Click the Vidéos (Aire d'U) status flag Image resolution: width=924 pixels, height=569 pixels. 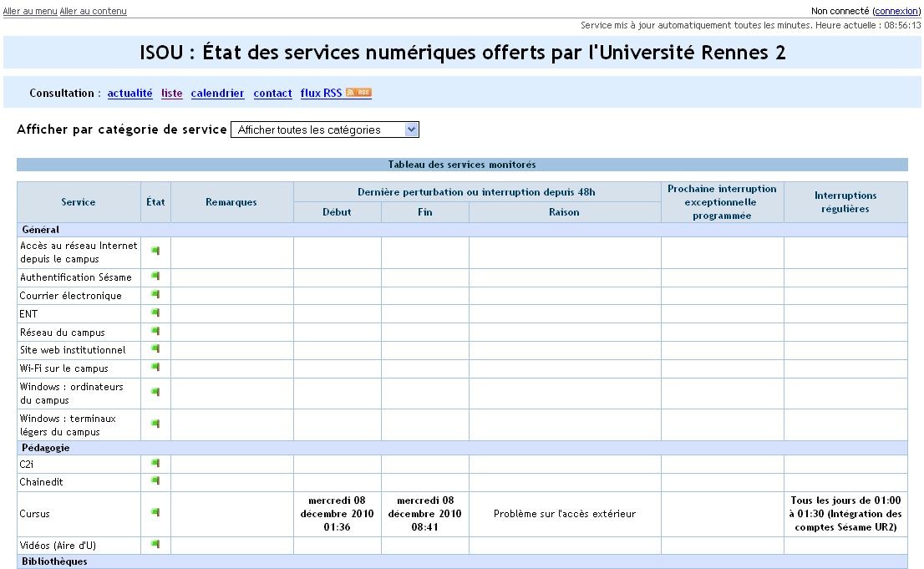[x=155, y=545]
